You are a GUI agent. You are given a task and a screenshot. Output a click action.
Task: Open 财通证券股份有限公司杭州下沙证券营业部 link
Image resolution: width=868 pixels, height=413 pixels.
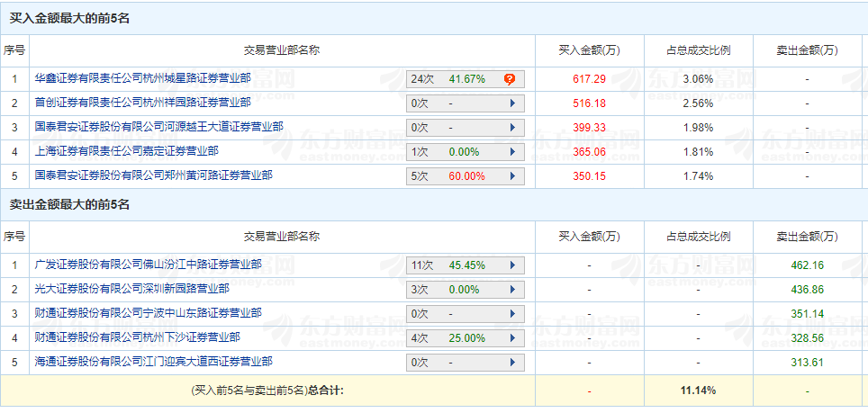[x=137, y=337]
